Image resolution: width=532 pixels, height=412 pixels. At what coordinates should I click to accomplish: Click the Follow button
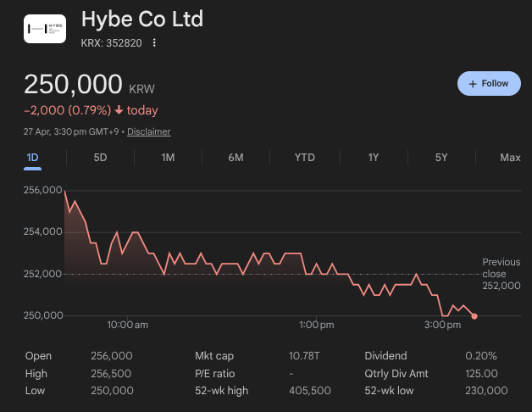coord(489,84)
